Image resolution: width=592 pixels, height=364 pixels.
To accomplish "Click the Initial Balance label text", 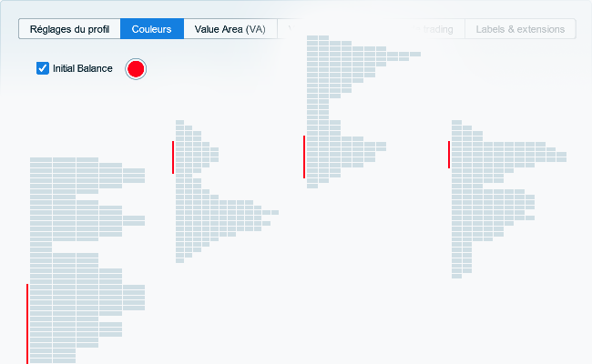I will coord(83,68).
